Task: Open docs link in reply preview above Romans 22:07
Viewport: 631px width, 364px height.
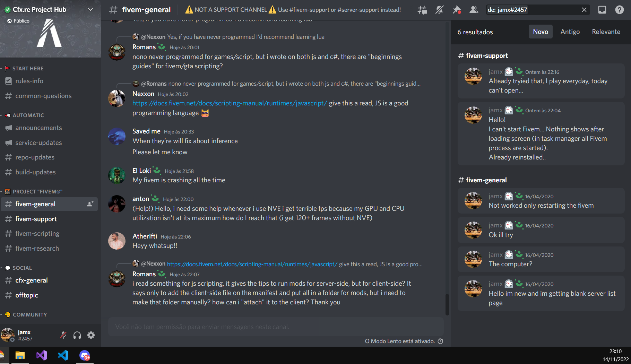Action: 252,264
